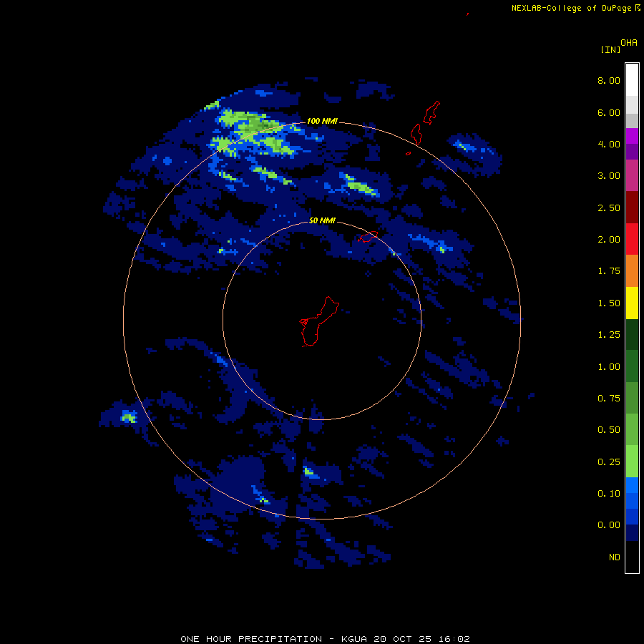Screen dimensions: 644x644
Task: Click the 0.10 legend value
Action: pyautogui.click(x=609, y=494)
